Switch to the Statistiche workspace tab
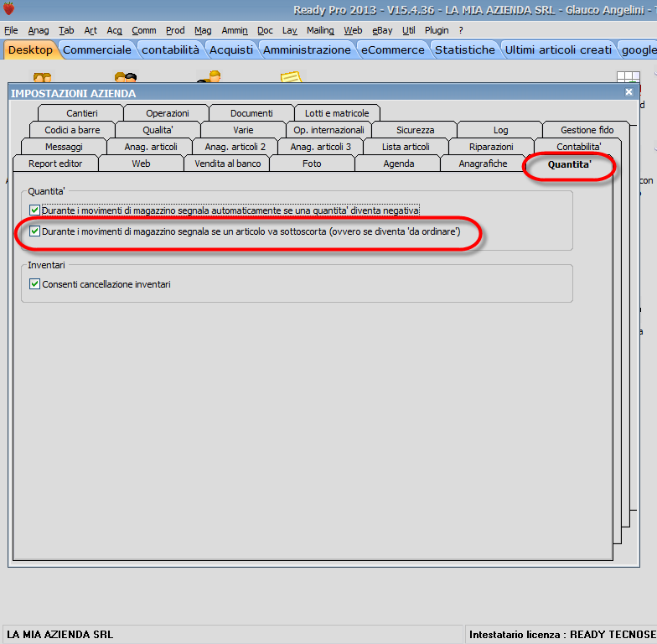 [x=464, y=49]
